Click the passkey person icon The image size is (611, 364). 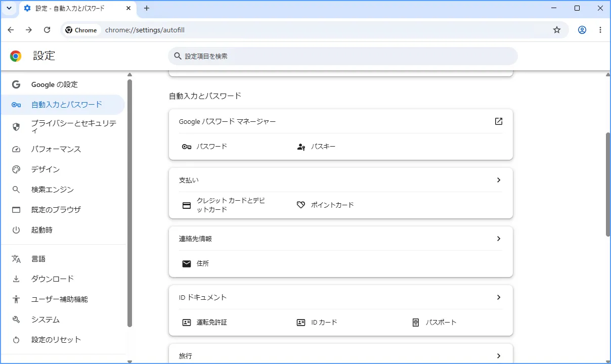301,147
